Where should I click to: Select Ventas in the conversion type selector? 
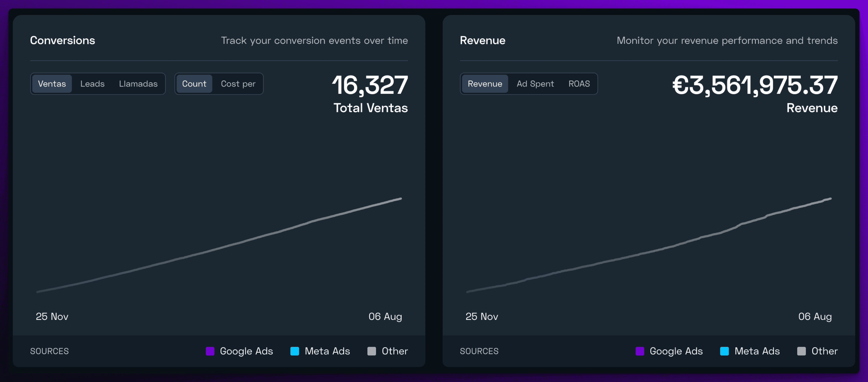52,84
